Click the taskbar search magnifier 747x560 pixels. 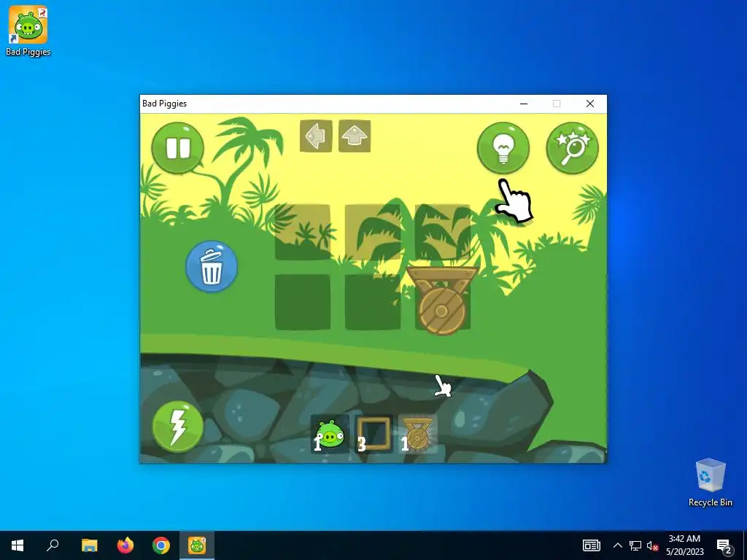[x=53, y=545]
